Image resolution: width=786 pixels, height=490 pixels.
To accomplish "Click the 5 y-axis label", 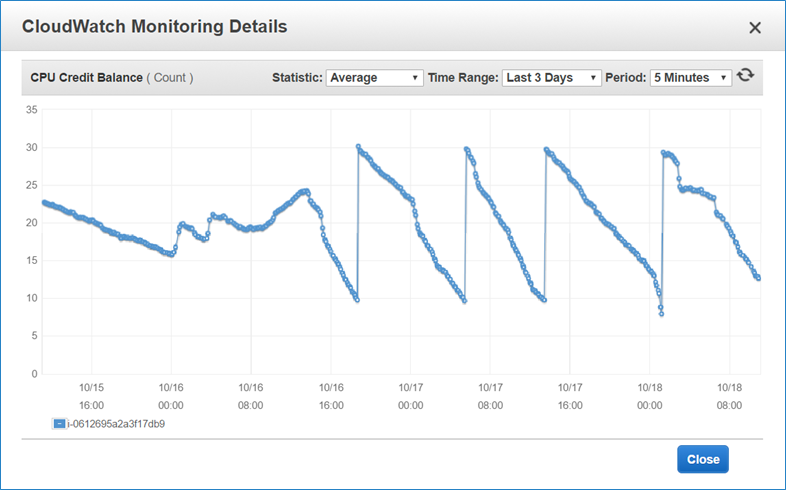I will coord(34,336).
